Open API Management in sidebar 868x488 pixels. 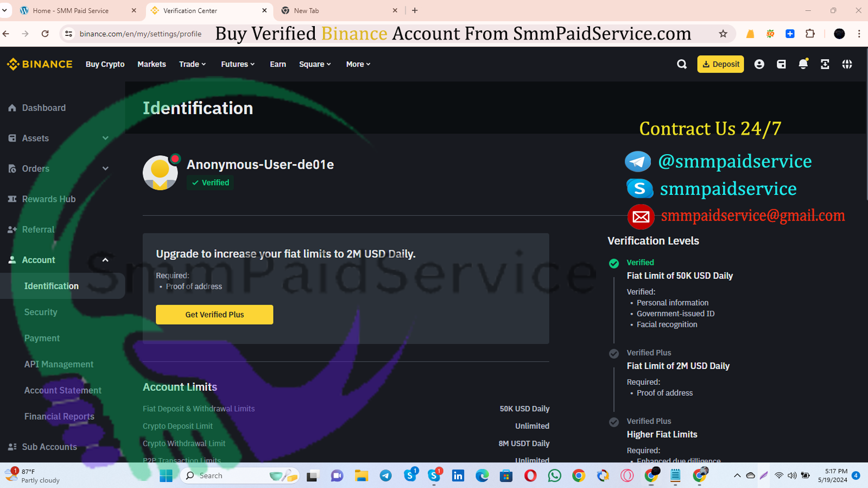59,364
